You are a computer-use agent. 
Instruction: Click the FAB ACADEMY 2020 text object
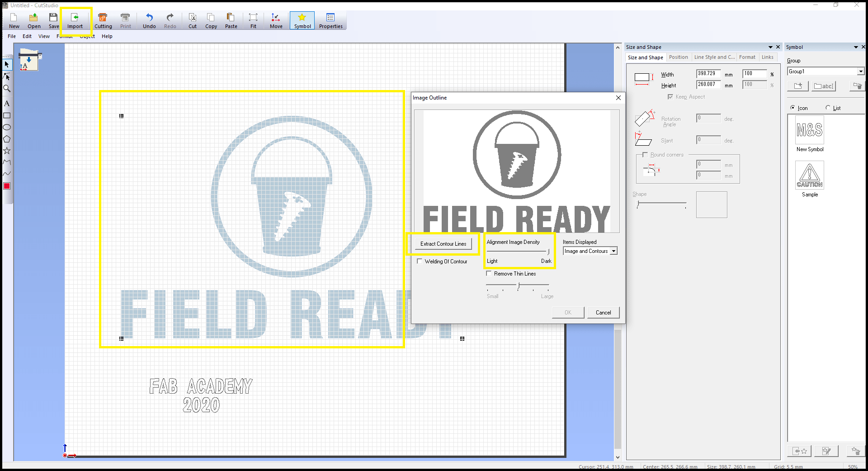point(201,395)
